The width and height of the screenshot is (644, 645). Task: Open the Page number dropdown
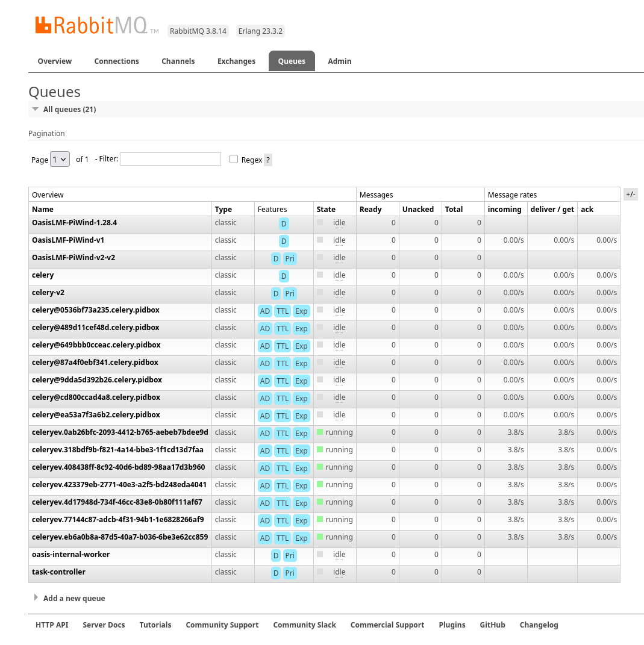(60, 159)
